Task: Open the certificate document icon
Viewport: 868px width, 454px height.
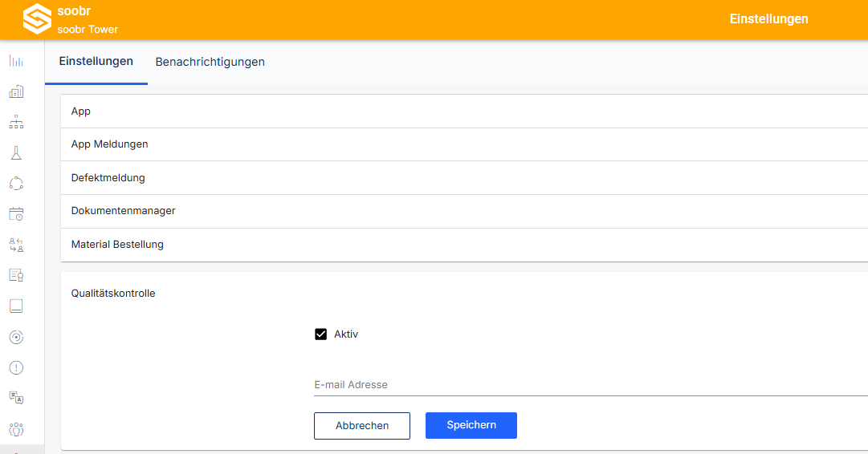Action: click(16, 275)
